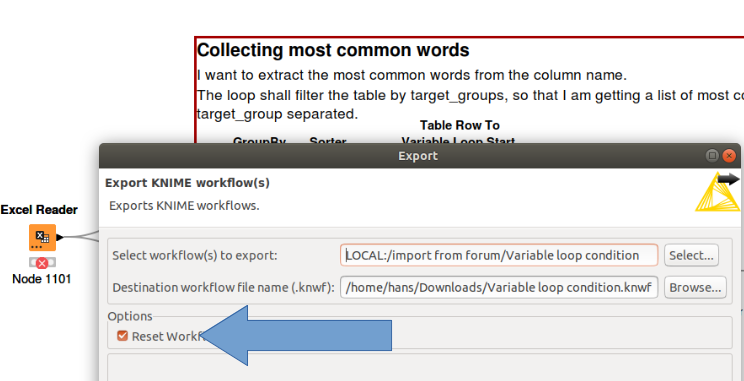Click the 'Export KNIME workflow(s)' heading
The height and width of the screenshot is (381, 744).
pyautogui.click(x=187, y=183)
